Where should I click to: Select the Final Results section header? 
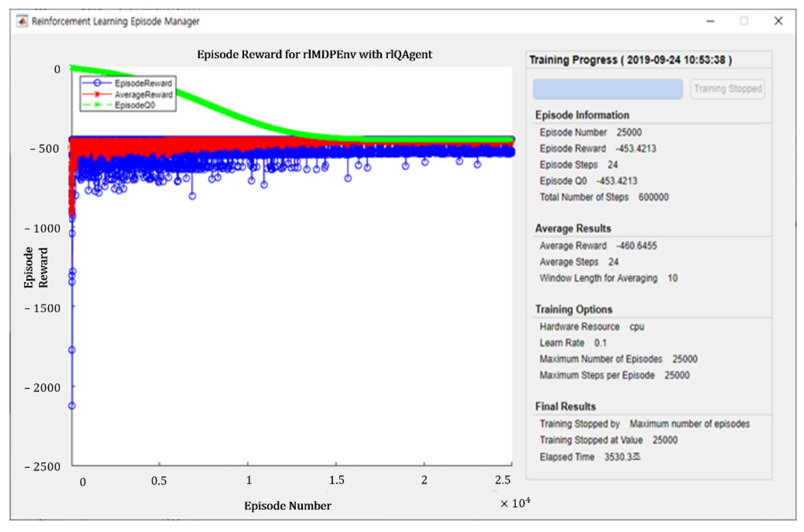[565, 406]
